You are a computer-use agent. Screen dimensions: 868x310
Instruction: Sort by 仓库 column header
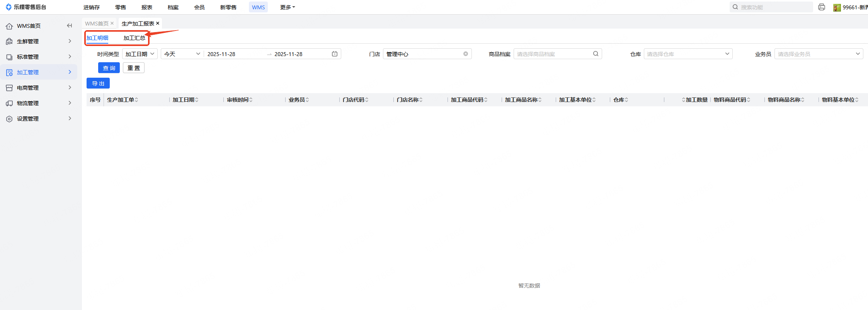coord(626,100)
